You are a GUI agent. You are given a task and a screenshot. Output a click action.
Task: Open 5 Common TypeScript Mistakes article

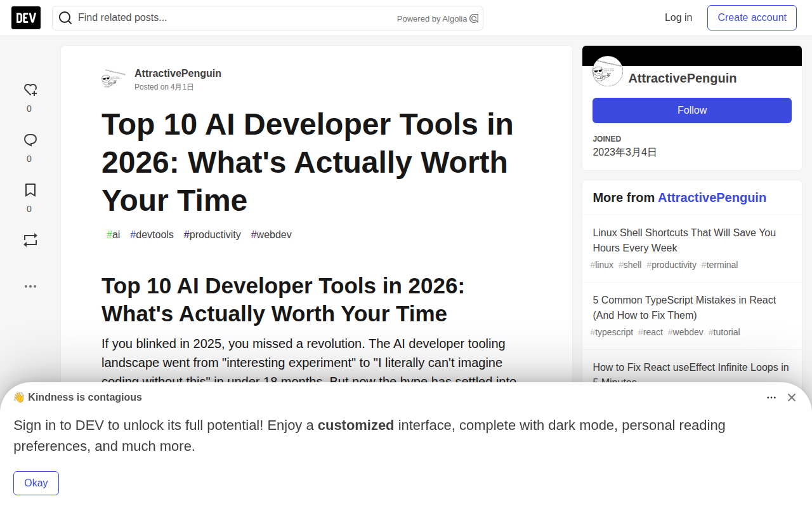coord(684,307)
